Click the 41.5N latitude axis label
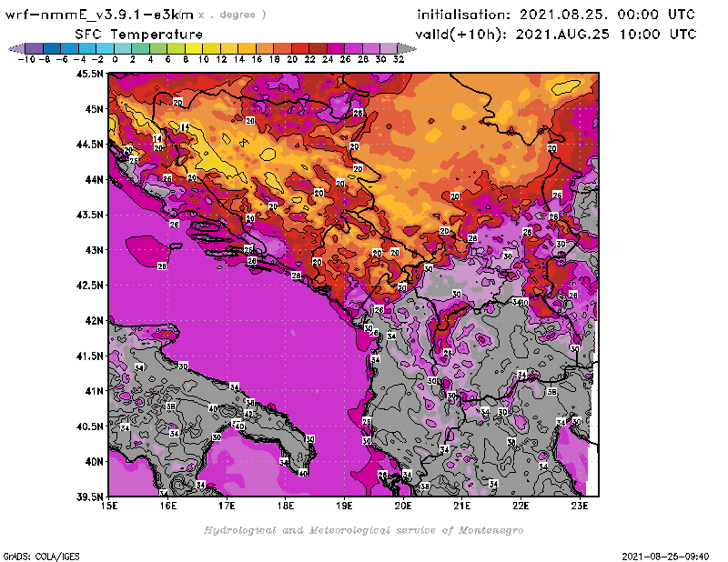The height and width of the screenshot is (562, 728). pos(89,356)
